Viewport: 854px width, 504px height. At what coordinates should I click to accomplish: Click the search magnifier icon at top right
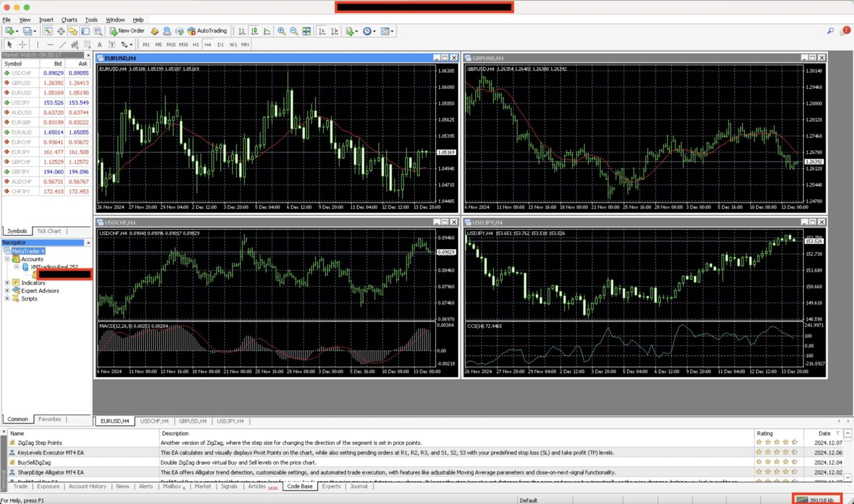click(x=830, y=31)
